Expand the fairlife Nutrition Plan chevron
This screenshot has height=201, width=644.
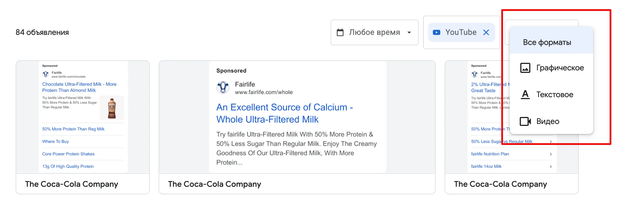[550, 154]
